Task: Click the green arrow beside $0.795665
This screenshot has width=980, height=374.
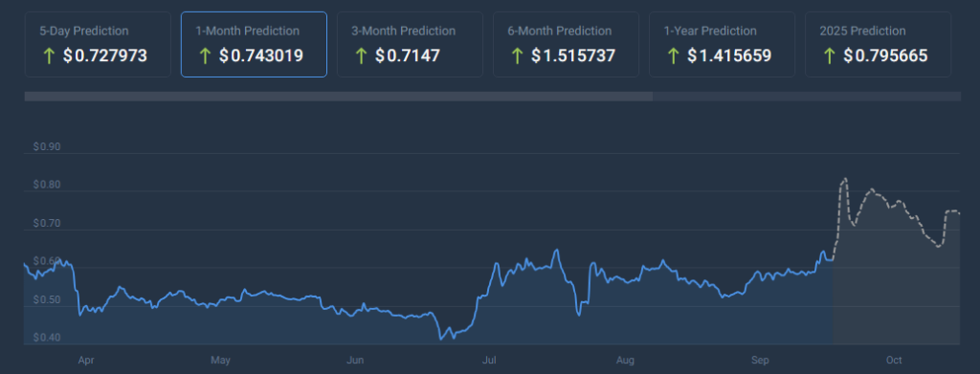Action: [830, 56]
